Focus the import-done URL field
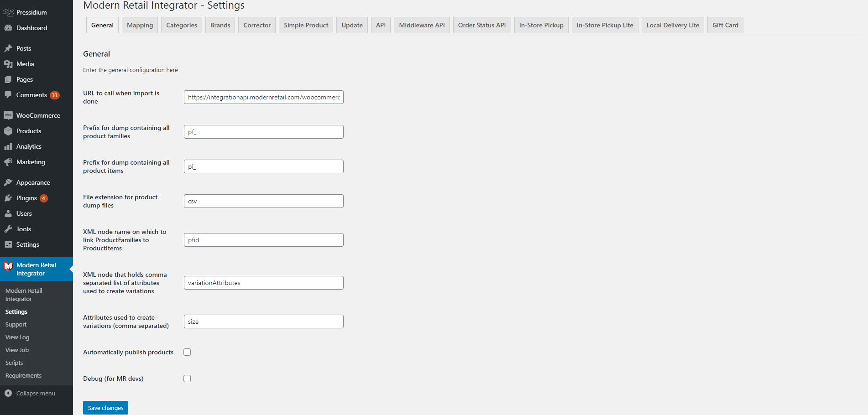 (264, 97)
